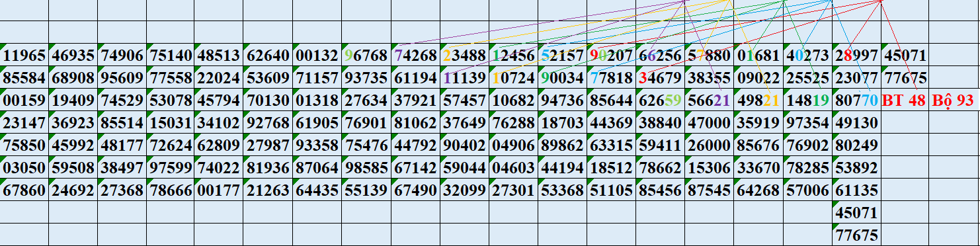Select the cell with 61905

pyautogui.click(x=317, y=123)
